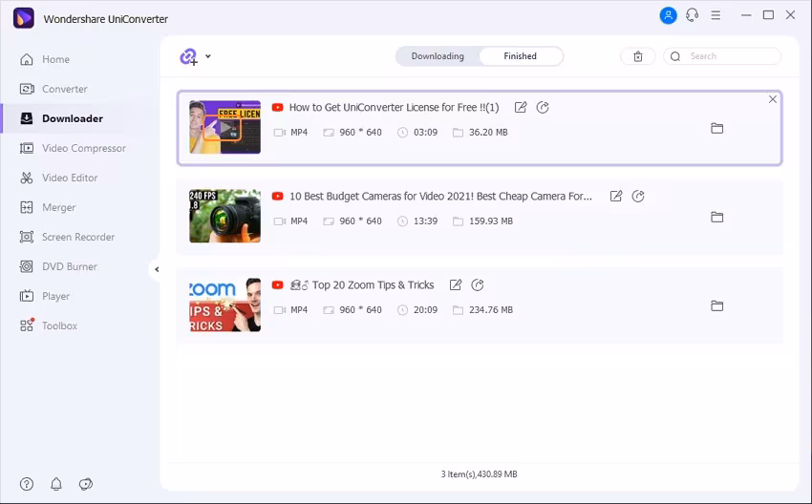Click the '13:39' duration value
Screen dimensions: 812x504
[426, 221]
